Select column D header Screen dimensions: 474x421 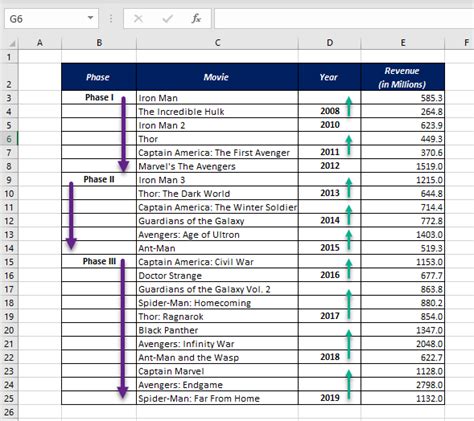pyautogui.click(x=329, y=43)
